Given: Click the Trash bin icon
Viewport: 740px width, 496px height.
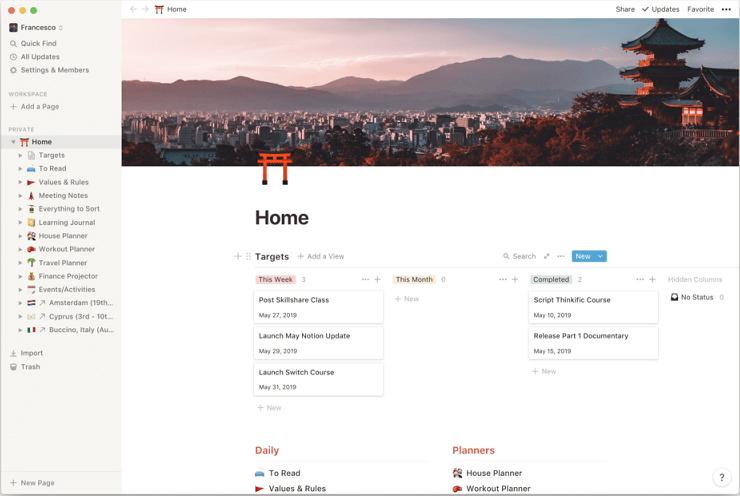Looking at the screenshot, I should click(13, 367).
